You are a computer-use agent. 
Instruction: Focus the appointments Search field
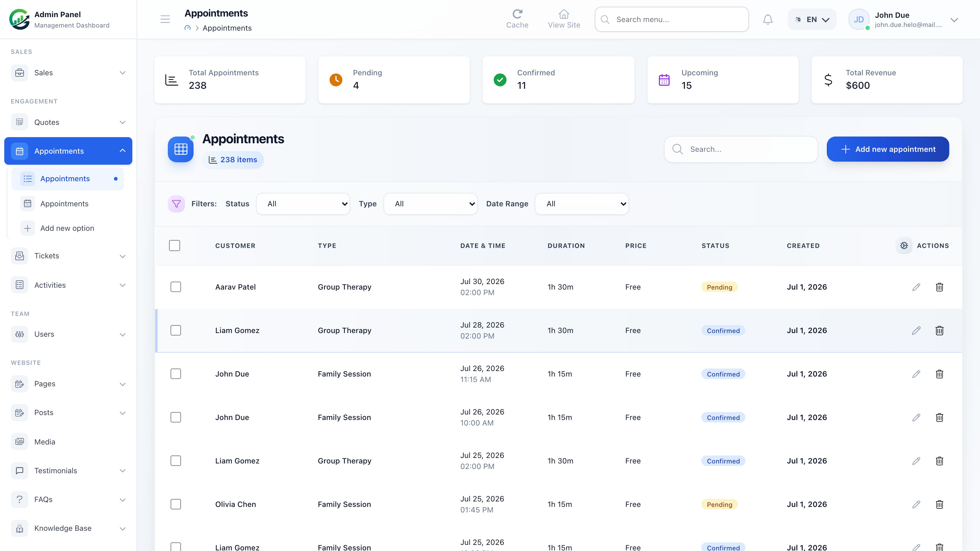741,149
